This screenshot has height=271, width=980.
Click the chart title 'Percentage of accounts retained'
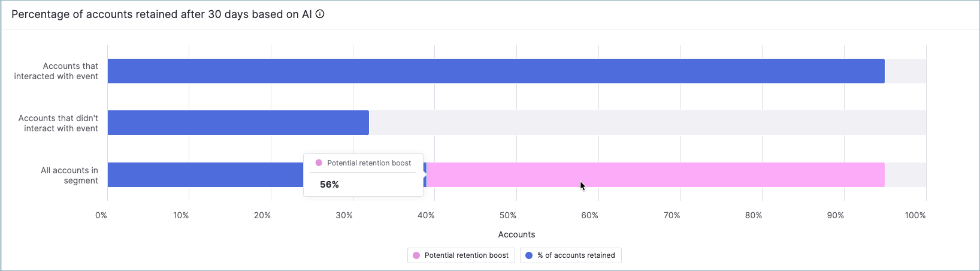pos(161,14)
